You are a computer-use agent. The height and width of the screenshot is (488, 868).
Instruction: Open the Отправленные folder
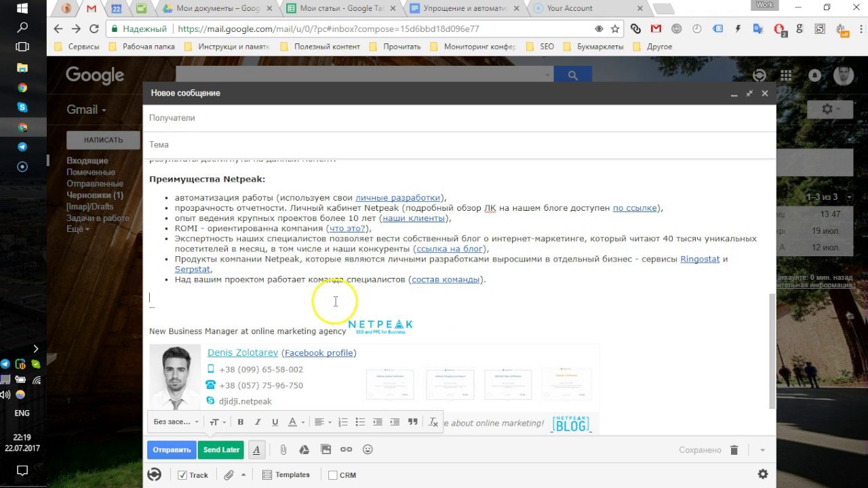(95, 184)
